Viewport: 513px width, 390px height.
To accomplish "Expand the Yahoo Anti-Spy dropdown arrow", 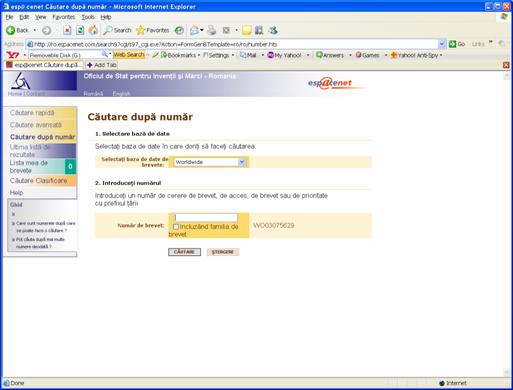I will coord(441,55).
